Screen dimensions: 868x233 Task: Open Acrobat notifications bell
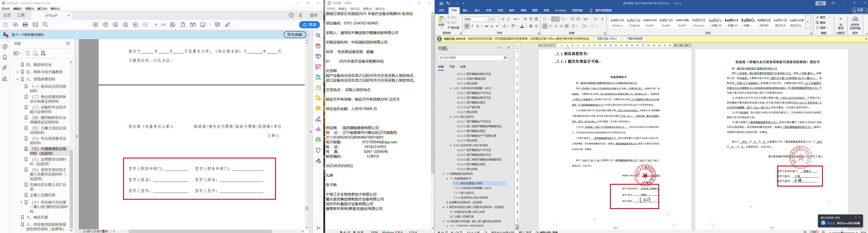[301, 15]
